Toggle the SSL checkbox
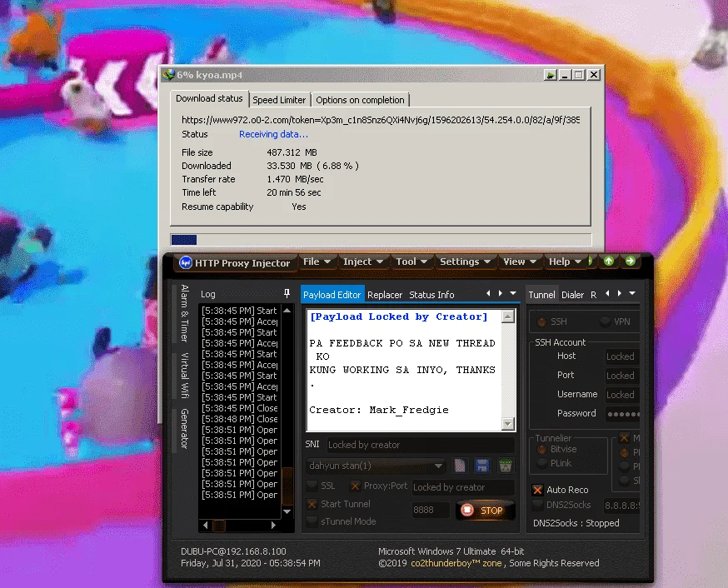The height and width of the screenshot is (588, 728). pos(312,486)
